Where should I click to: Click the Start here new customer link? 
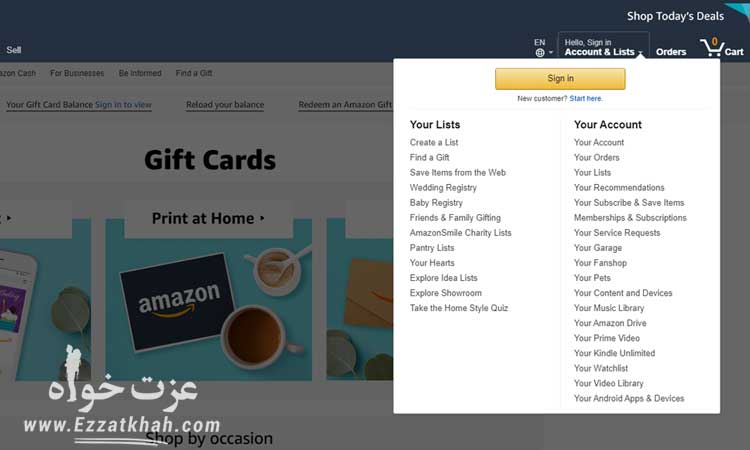(x=586, y=99)
